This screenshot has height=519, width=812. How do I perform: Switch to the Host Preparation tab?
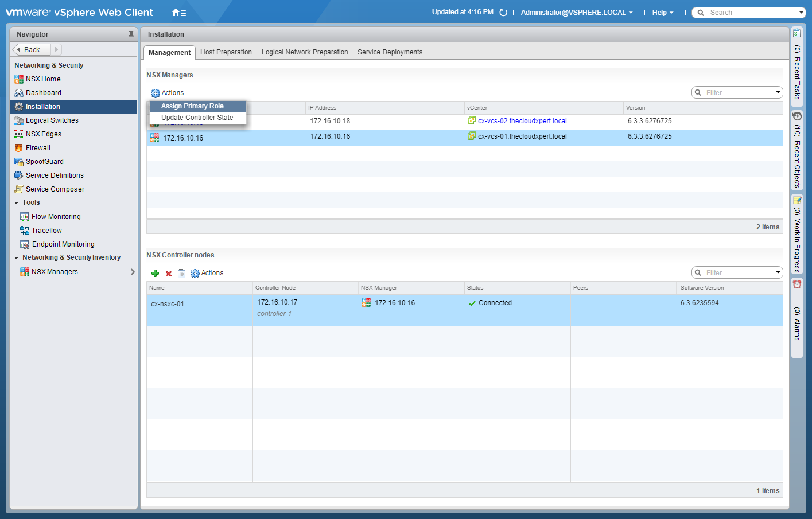(226, 52)
